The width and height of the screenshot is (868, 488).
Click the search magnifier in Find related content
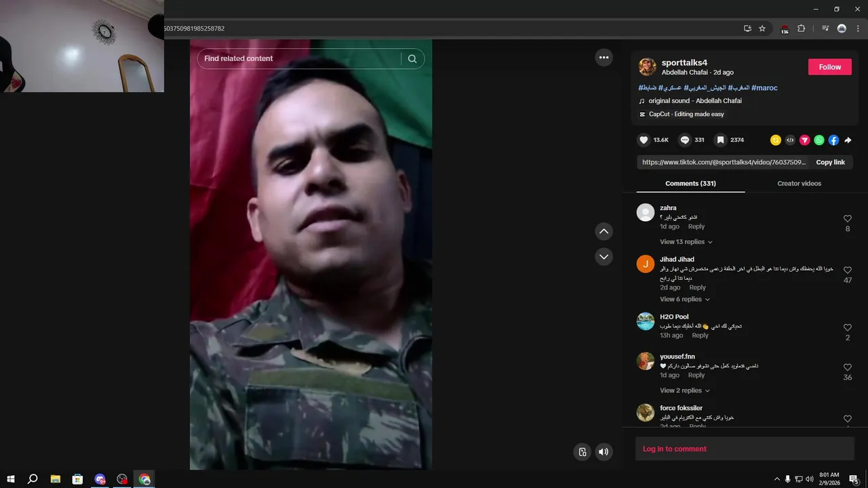pos(412,59)
